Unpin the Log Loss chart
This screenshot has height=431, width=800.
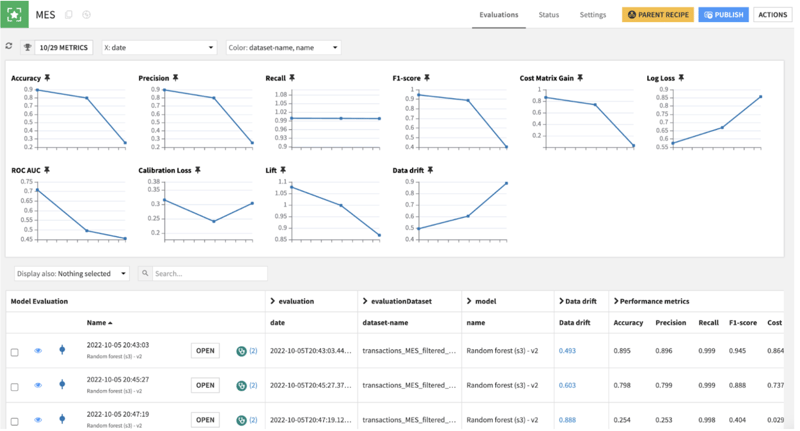[681, 78]
